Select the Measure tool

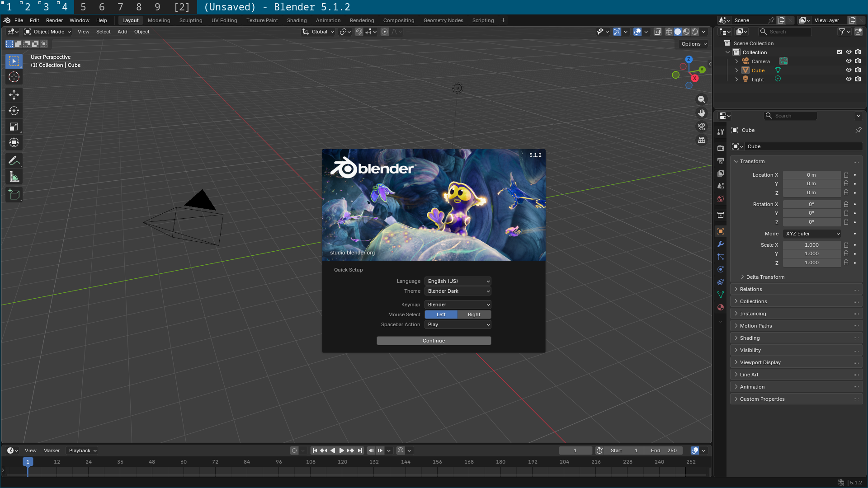14,177
